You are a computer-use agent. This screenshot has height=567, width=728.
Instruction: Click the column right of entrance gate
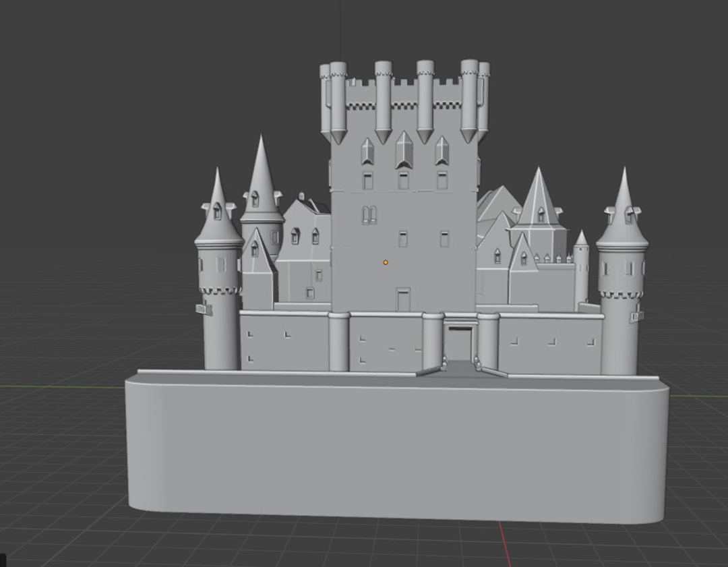[x=488, y=342]
